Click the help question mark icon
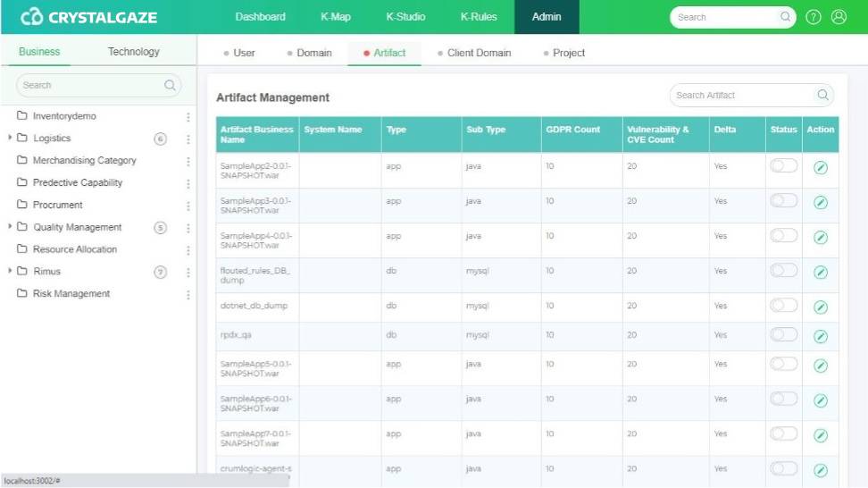This screenshot has width=868, height=488. (814, 17)
